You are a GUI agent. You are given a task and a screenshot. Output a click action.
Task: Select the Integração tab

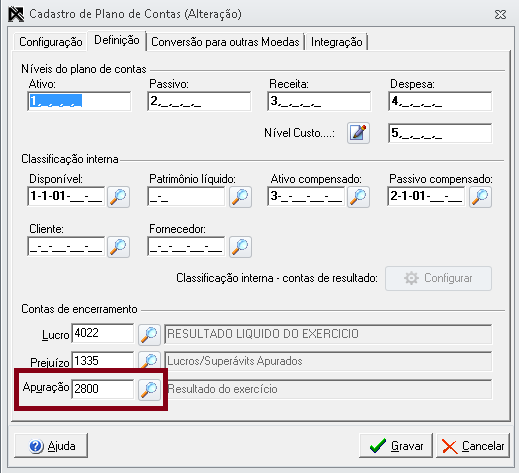click(337, 42)
